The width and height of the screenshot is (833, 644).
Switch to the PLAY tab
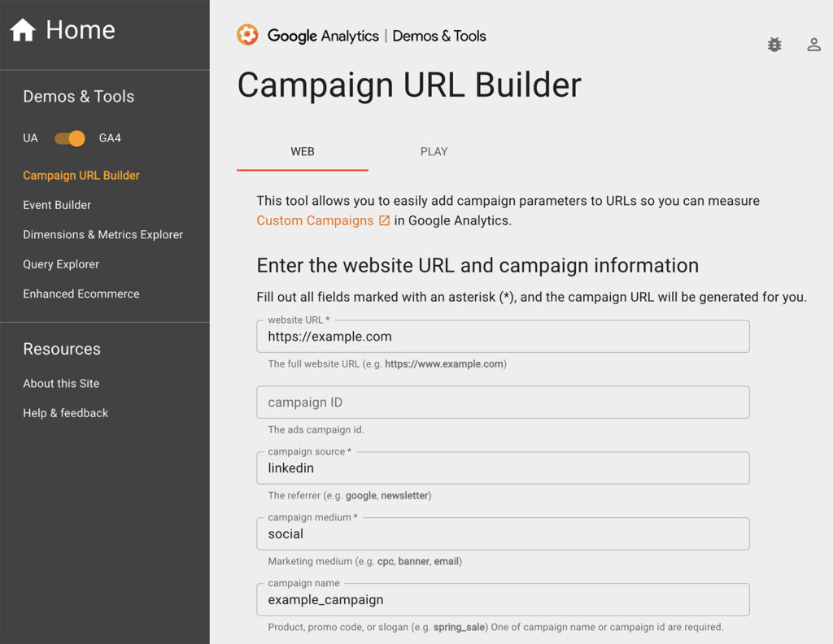click(434, 151)
